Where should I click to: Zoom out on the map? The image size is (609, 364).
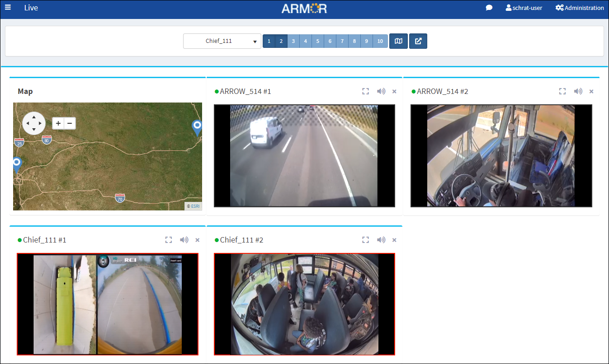pyautogui.click(x=70, y=123)
